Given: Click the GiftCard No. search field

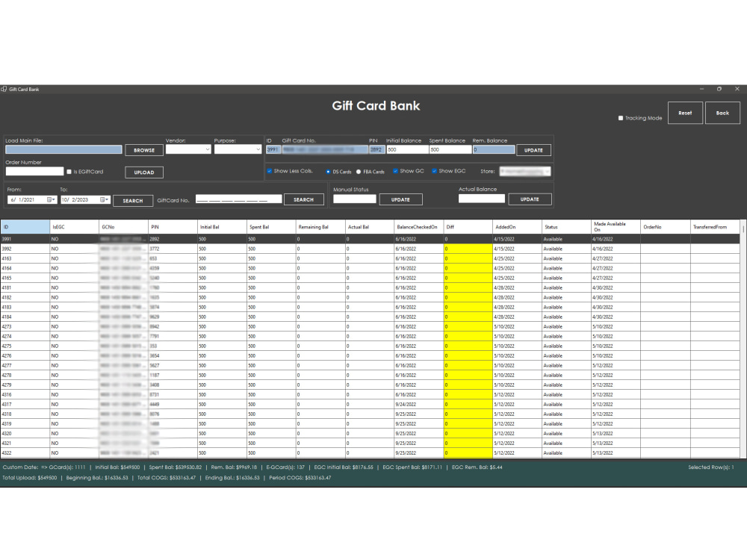Looking at the screenshot, I should click(239, 199).
